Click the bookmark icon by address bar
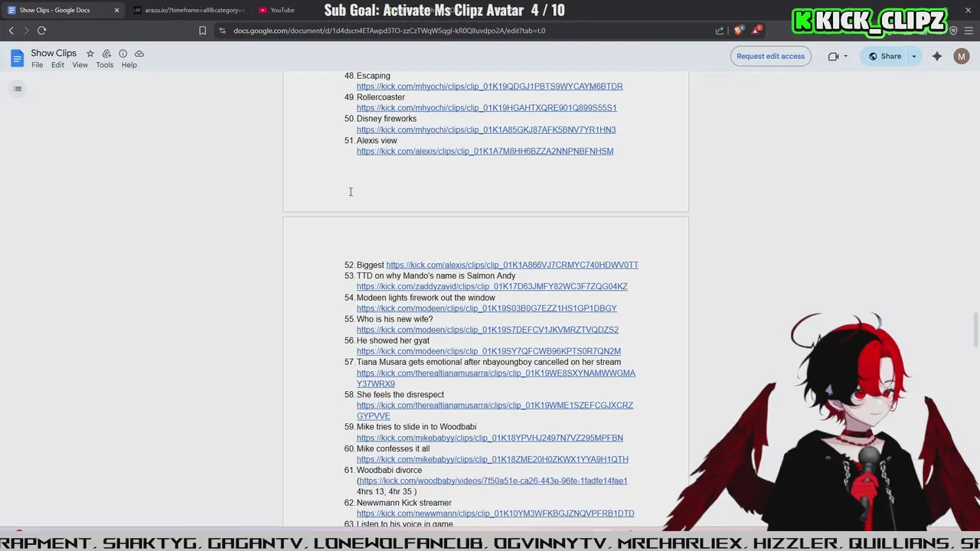The width and height of the screenshot is (980, 551). click(x=202, y=31)
